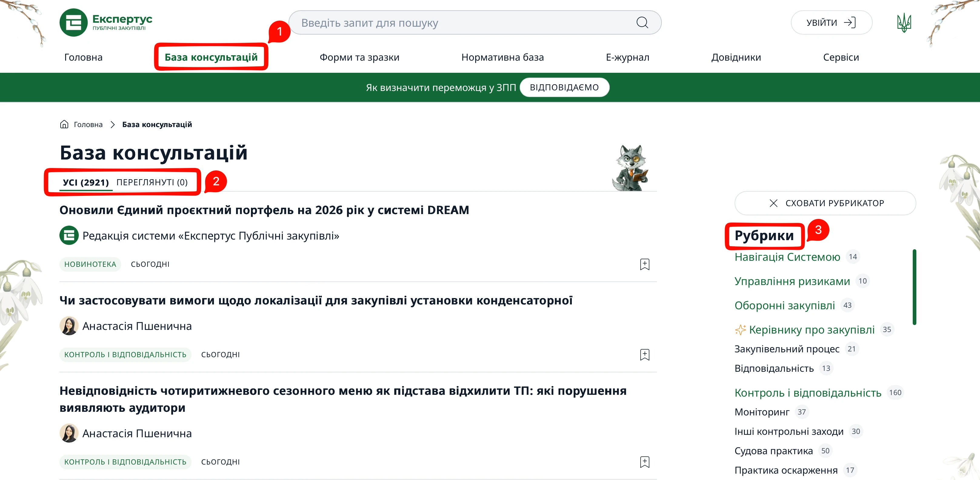Click the search magnifier icon
Screen dimensions: 980x480
(x=642, y=22)
